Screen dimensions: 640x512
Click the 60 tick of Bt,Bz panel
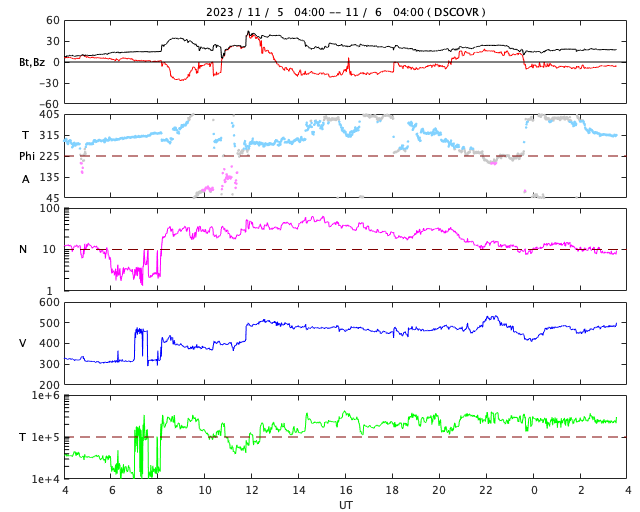tap(53, 20)
